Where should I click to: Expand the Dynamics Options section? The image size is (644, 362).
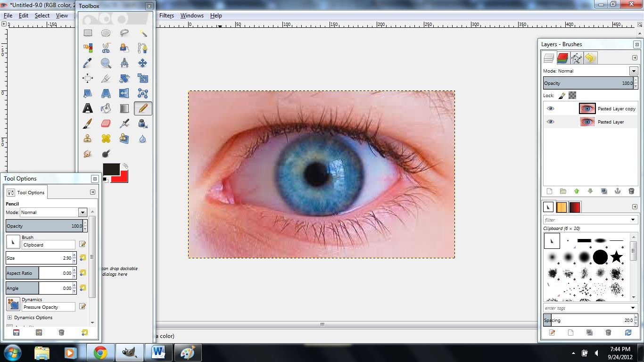pyautogui.click(x=9, y=317)
